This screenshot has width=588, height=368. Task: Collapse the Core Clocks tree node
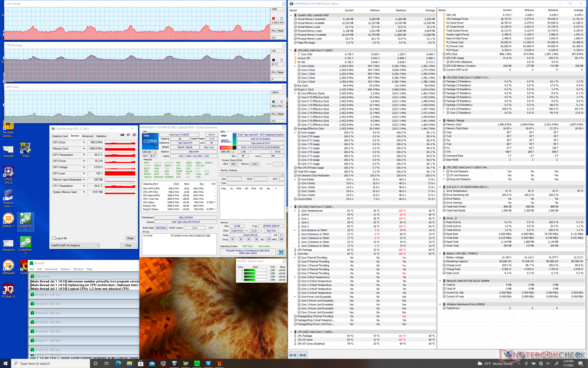click(295, 66)
